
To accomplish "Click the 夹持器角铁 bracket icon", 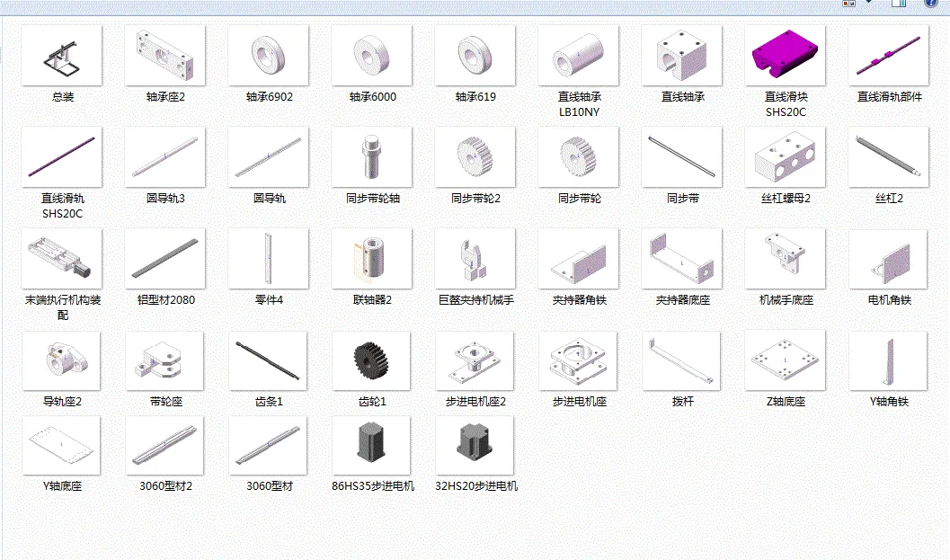I will (579, 259).
